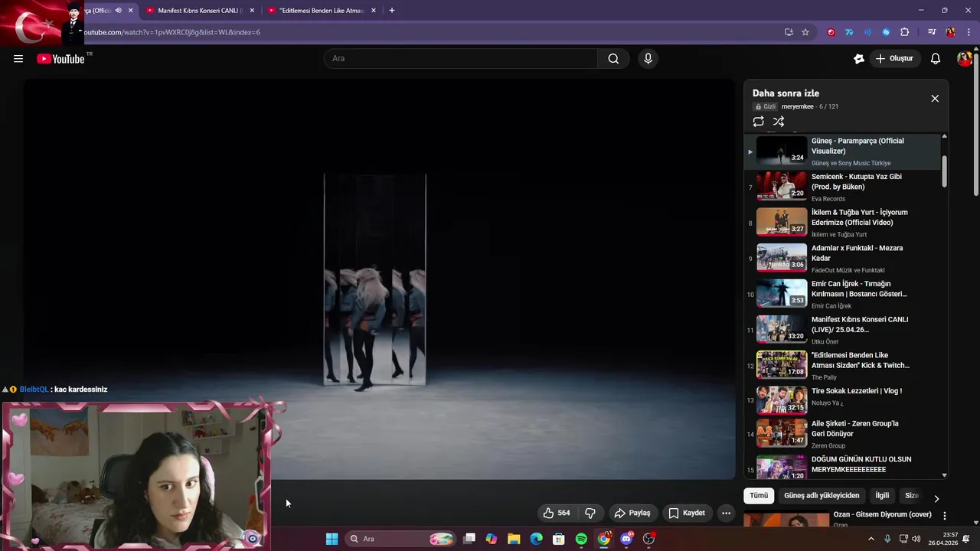Open Chrome media controls icon
Screen dimensions: 980x551
pos(932,32)
